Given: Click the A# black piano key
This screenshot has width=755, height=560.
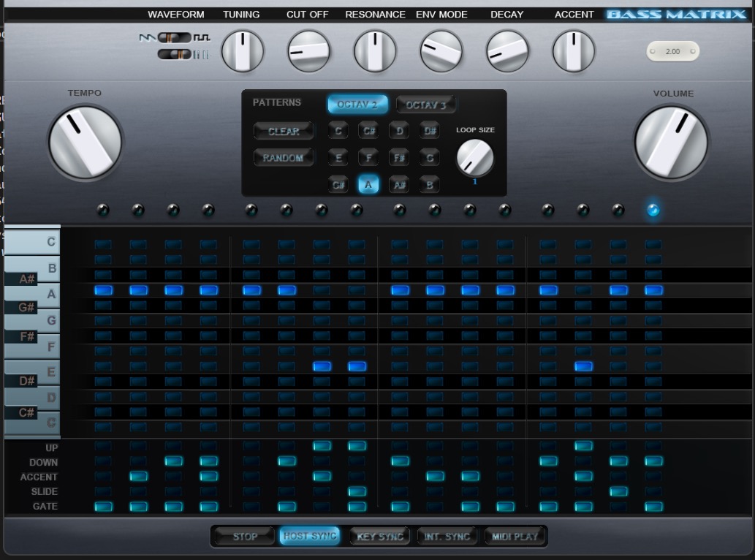Looking at the screenshot, I should coord(21,279).
